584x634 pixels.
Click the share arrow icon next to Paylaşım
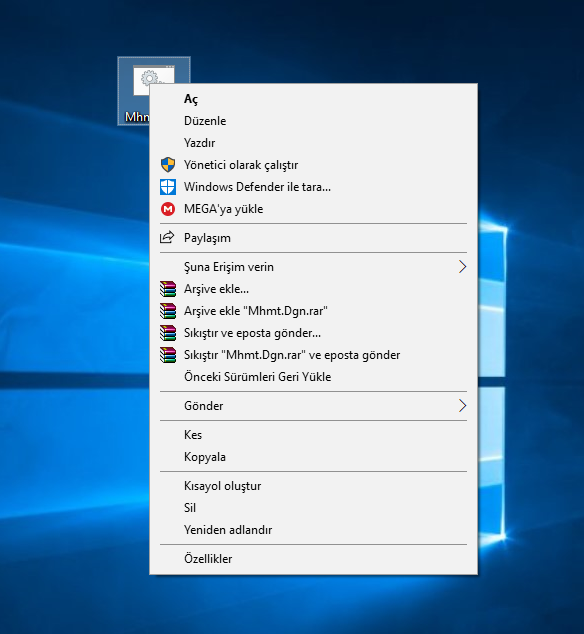(167, 237)
